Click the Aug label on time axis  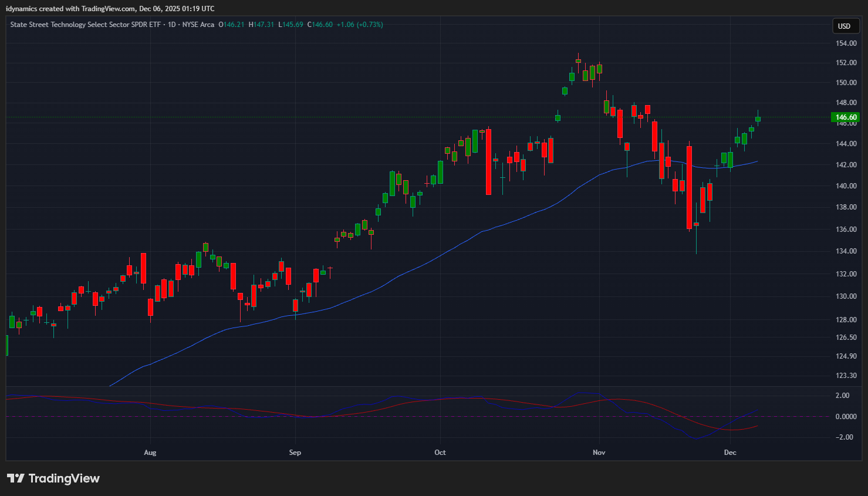click(x=150, y=453)
